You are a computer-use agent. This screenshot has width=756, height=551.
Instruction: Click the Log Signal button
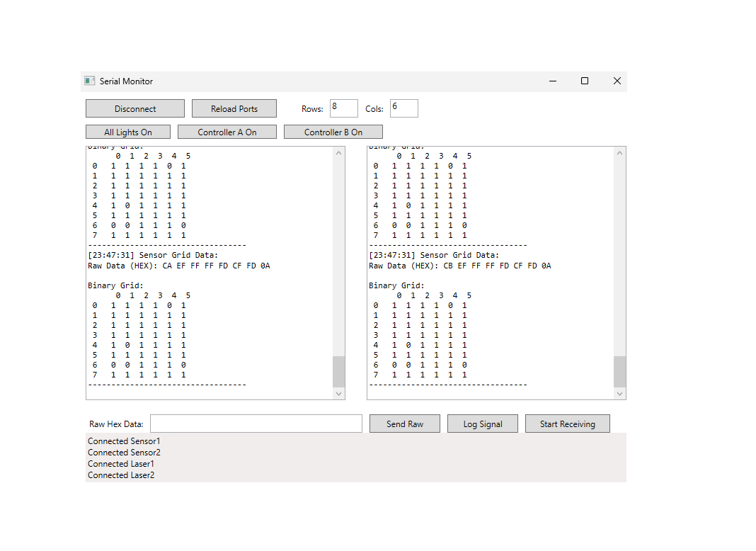coord(482,424)
